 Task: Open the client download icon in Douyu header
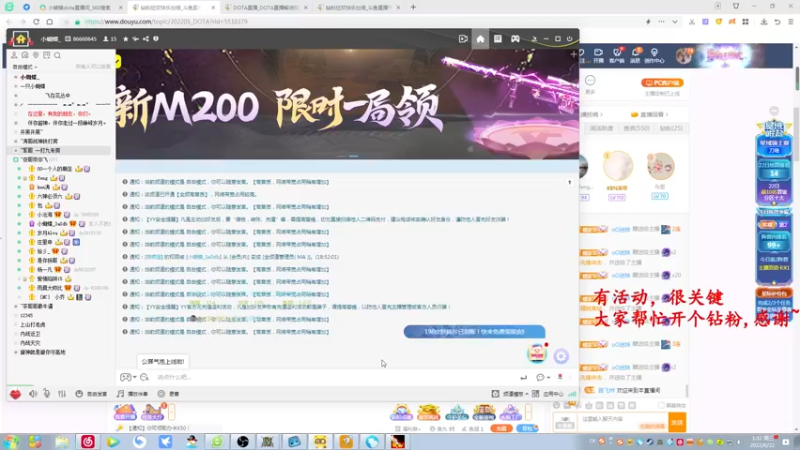617,56
